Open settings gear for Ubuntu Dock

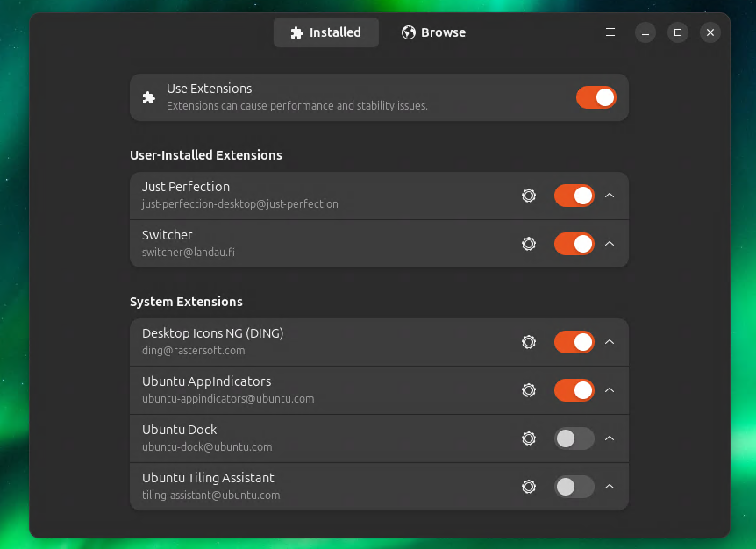pos(529,438)
